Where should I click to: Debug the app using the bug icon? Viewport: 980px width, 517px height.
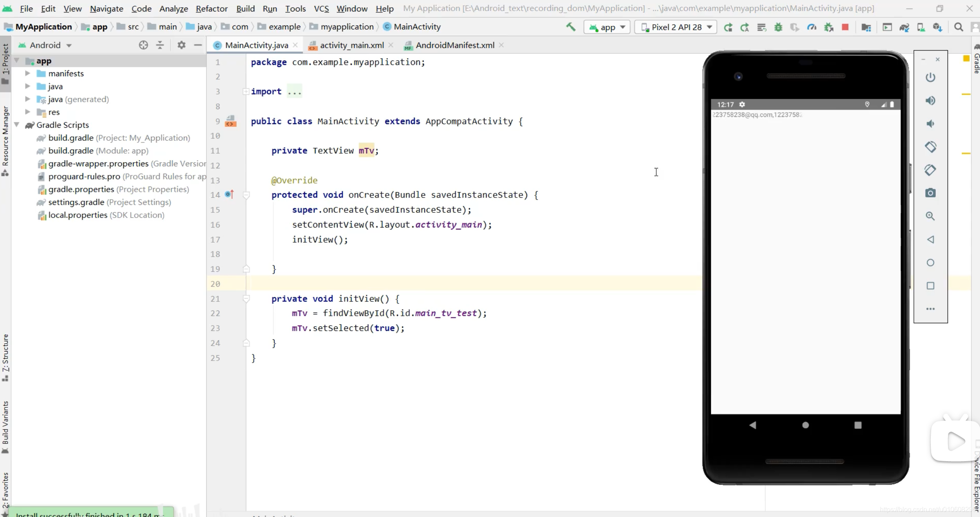(779, 27)
